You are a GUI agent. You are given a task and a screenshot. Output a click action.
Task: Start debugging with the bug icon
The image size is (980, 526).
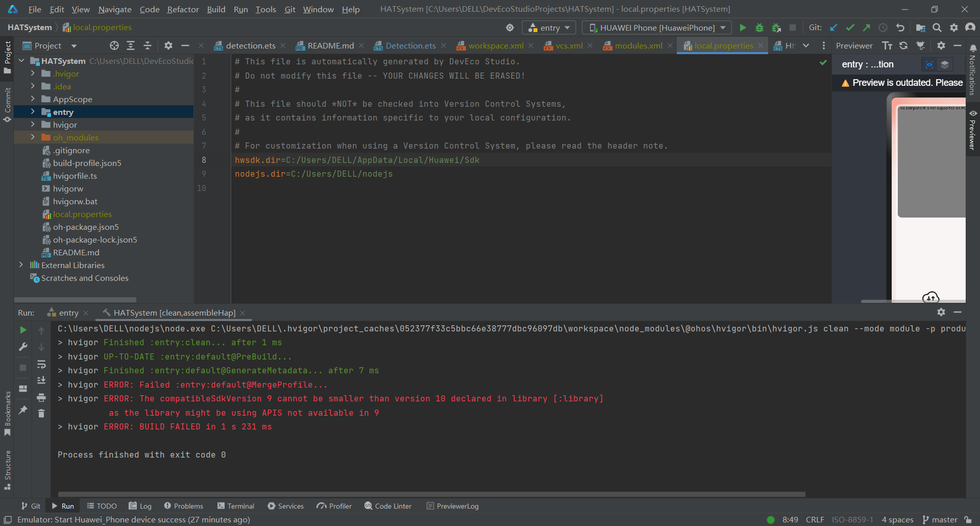coord(759,28)
